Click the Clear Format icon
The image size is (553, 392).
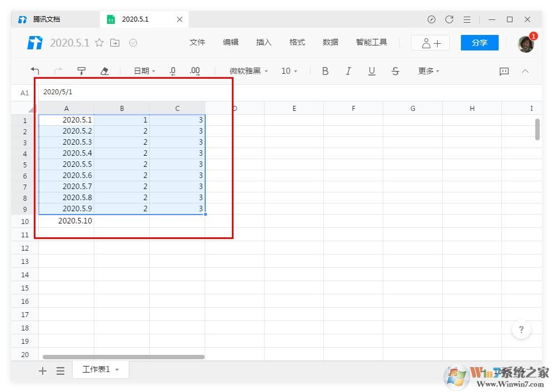click(103, 70)
